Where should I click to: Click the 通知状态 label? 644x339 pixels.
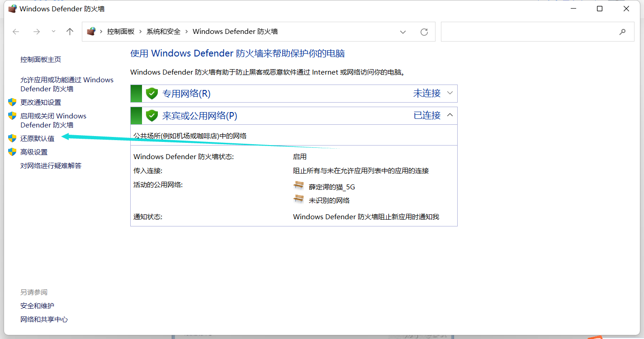[148, 217]
